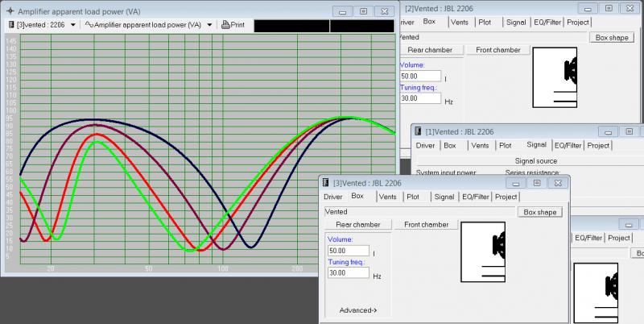Viewport: 644px width, 324px height.
Task: Expand the Amplifier apparent load power graph dropdown
Action: tap(208, 25)
